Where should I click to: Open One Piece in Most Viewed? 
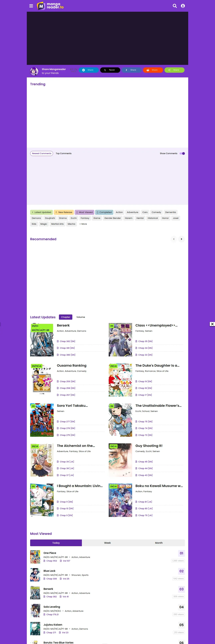pos(50,553)
